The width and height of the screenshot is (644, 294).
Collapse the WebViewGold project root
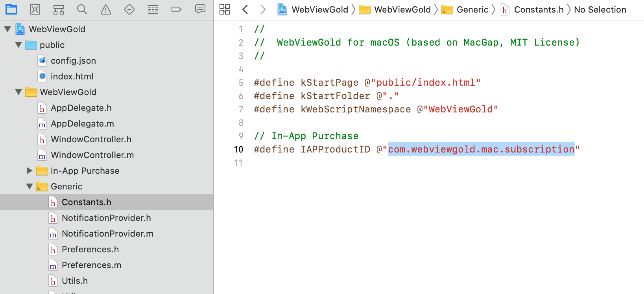[x=7, y=29]
